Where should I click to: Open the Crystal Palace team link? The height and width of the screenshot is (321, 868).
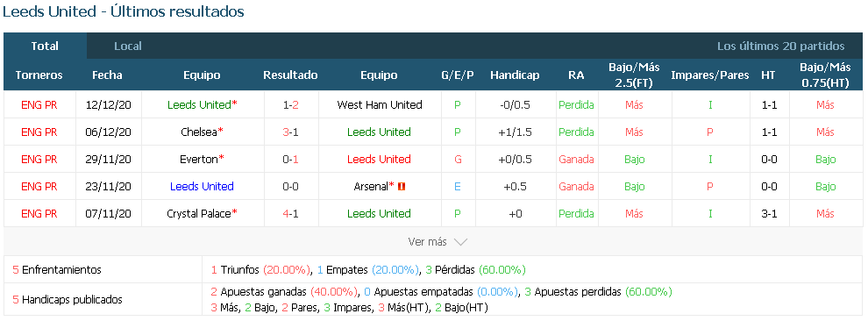click(x=199, y=214)
